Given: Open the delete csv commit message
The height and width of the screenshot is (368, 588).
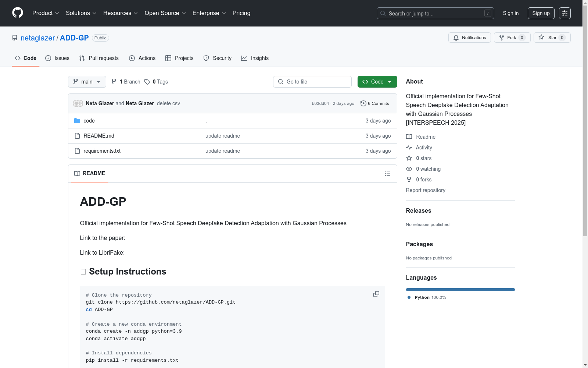Looking at the screenshot, I should [x=168, y=103].
